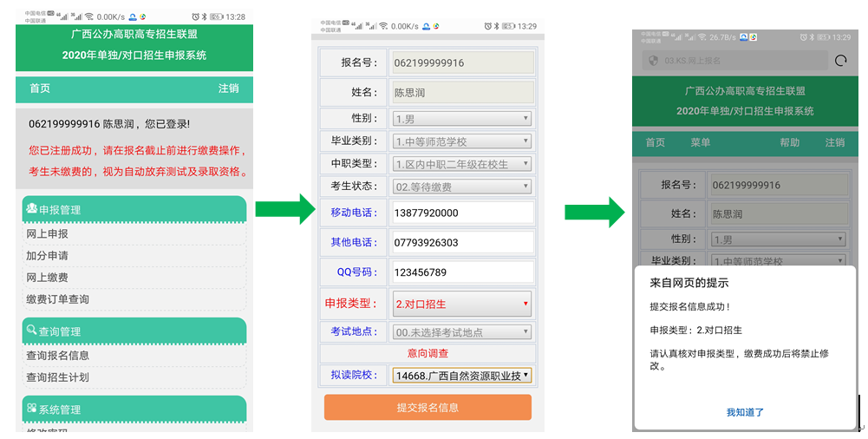Click the shield icon in the address bar
Image resolution: width=868 pixels, height=439 pixels.
653,61
